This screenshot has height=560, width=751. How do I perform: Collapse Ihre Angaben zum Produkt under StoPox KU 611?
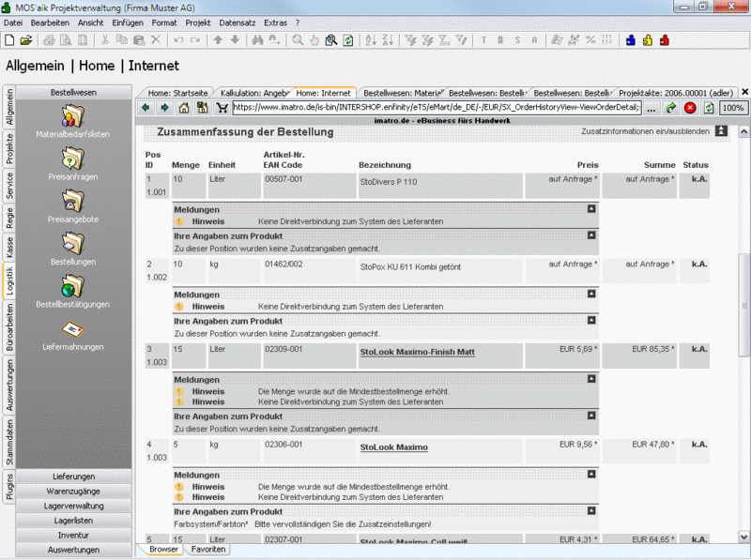coord(591,320)
